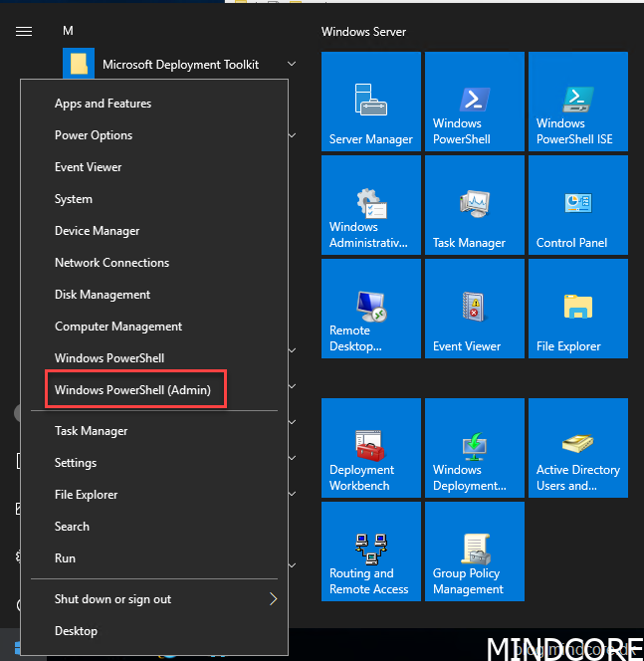Select Windows PowerShell (Admin) from the menu
This screenshot has height=661, width=644.
133,390
